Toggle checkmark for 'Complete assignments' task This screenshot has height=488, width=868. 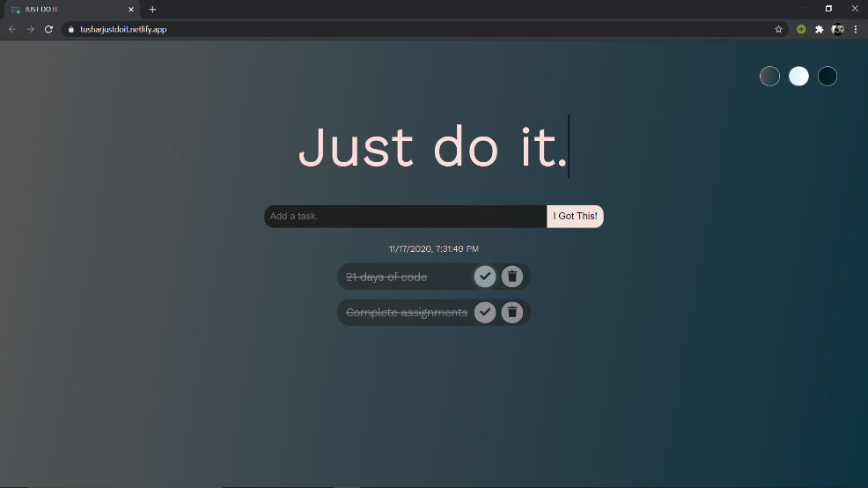tap(485, 313)
